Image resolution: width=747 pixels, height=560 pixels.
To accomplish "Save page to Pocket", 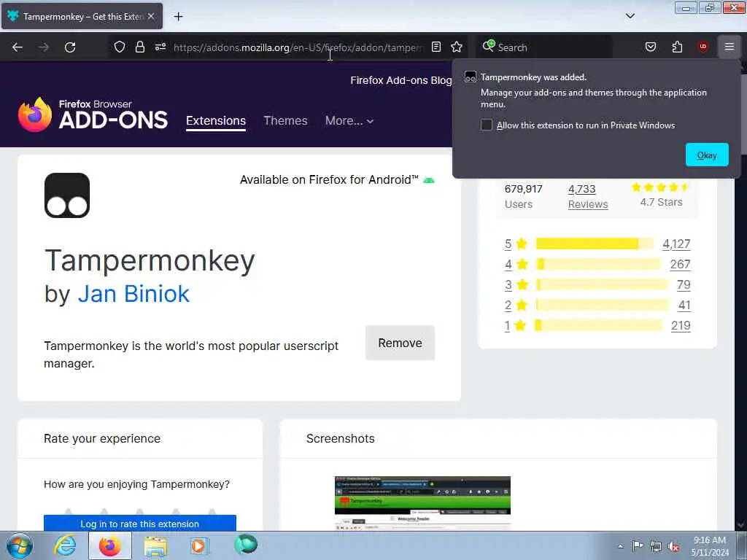I will tap(650, 47).
